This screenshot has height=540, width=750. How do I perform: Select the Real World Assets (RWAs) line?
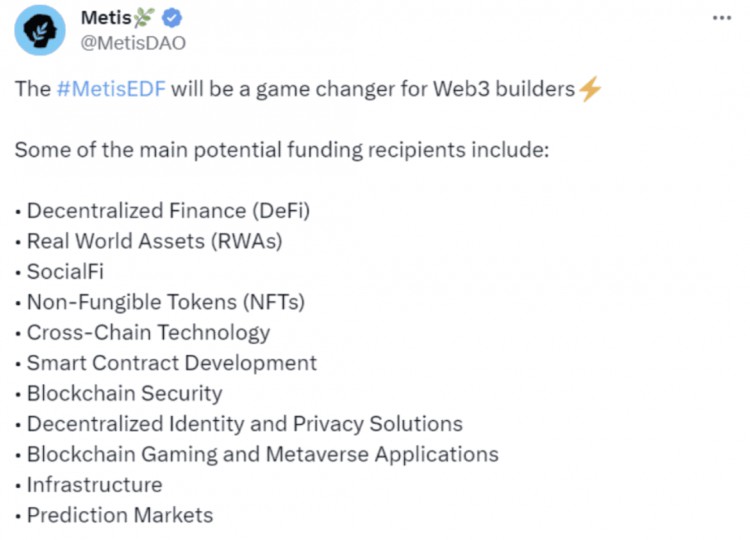tap(154, 241)
